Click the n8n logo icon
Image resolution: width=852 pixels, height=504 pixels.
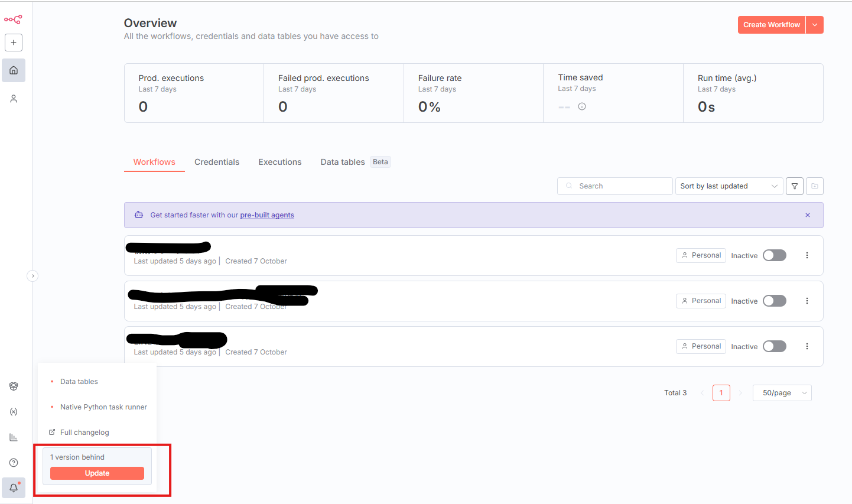point(13,19)
